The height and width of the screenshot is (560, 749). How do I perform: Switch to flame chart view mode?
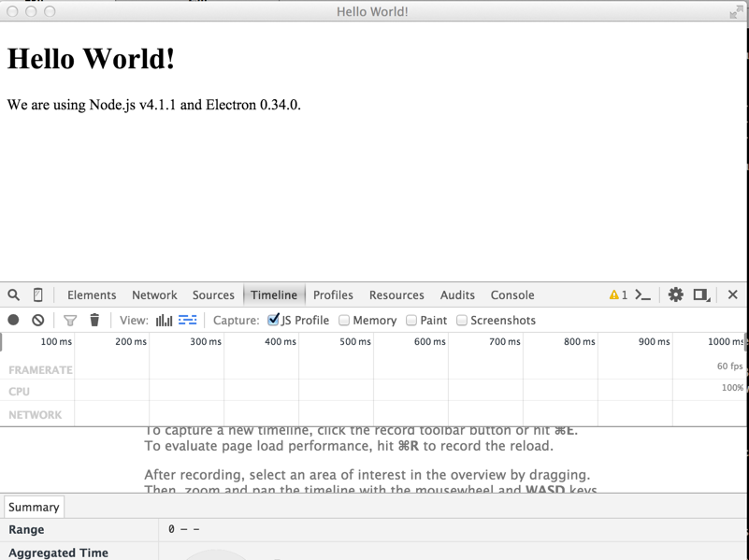coord(187,320)
